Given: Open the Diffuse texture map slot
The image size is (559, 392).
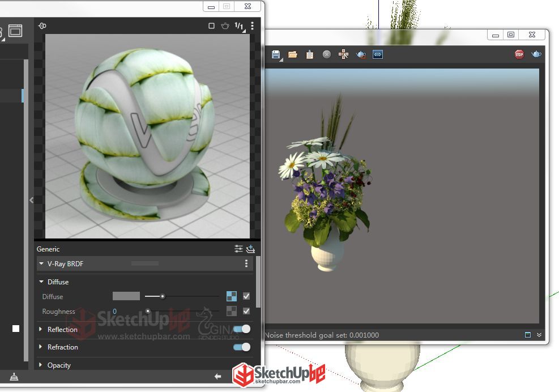Looking at the screenshot, I should (x=232, y=296).
